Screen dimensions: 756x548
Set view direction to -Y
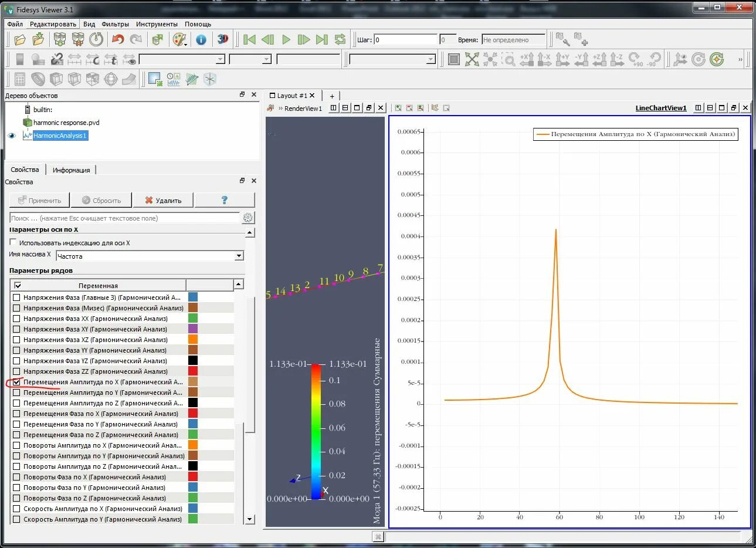(581, 59)
